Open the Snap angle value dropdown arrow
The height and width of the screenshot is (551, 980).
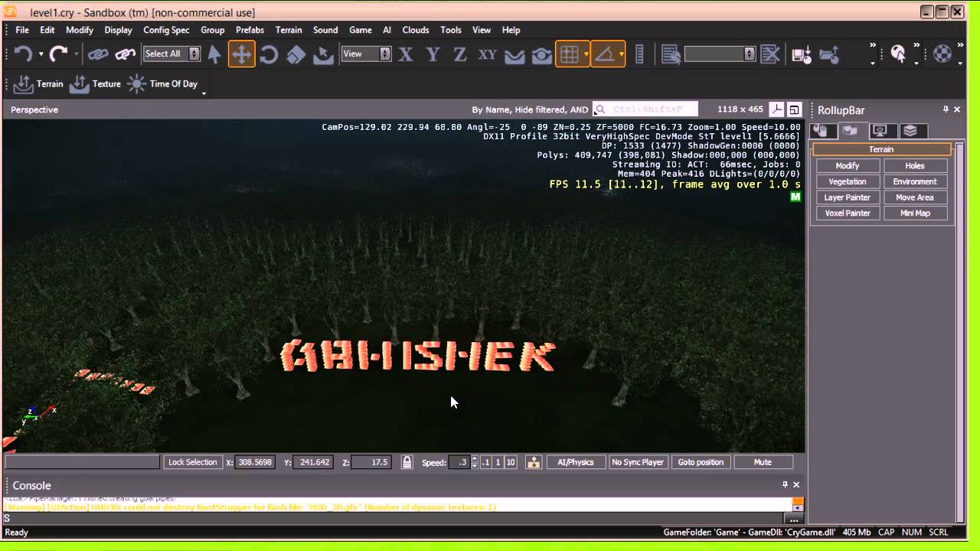622,54
